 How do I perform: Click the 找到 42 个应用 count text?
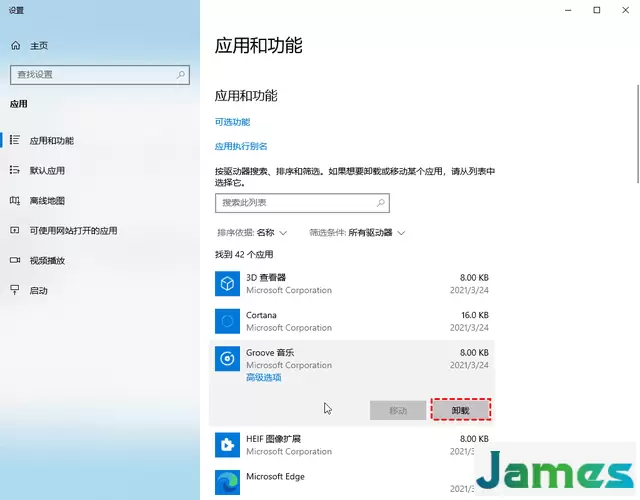pyautogui.click(x=244, y=255)
